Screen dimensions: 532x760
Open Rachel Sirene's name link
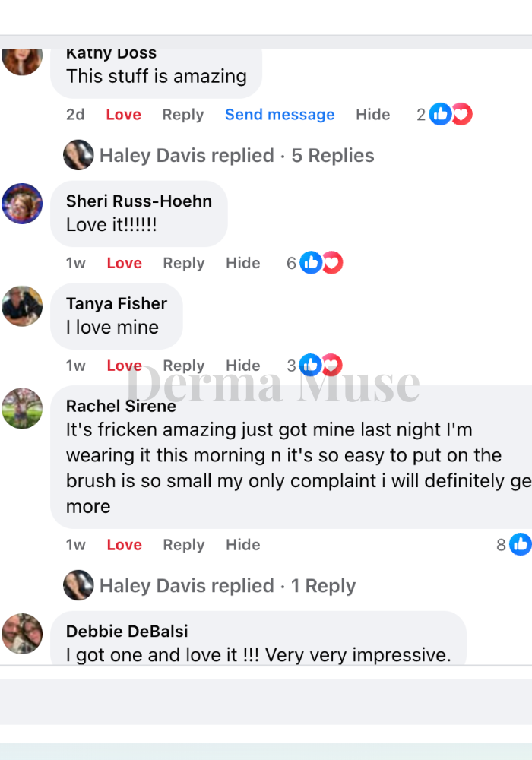[121, 406]
